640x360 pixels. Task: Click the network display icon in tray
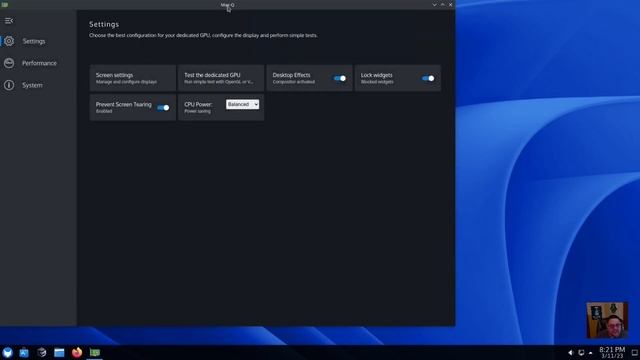coord(581,353)
